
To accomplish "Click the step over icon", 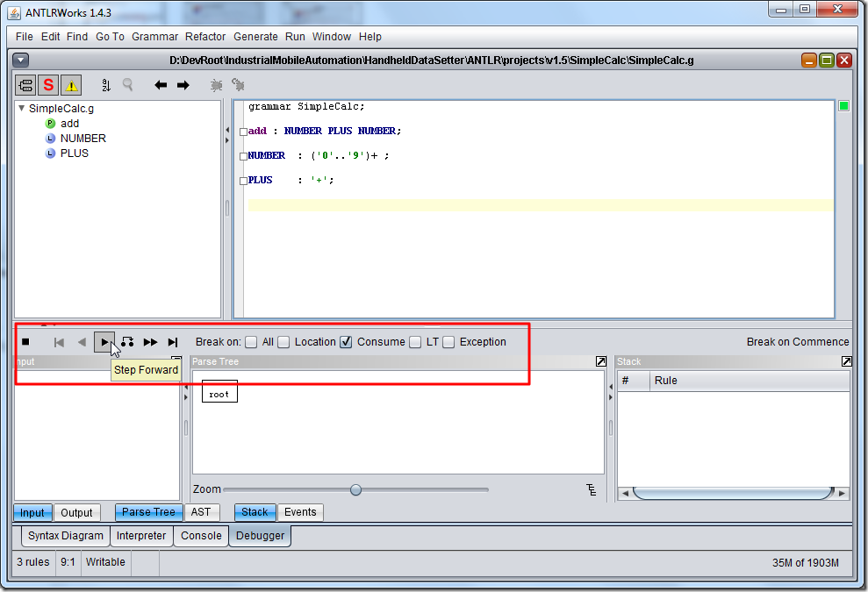I will click(x=127, y=342).
